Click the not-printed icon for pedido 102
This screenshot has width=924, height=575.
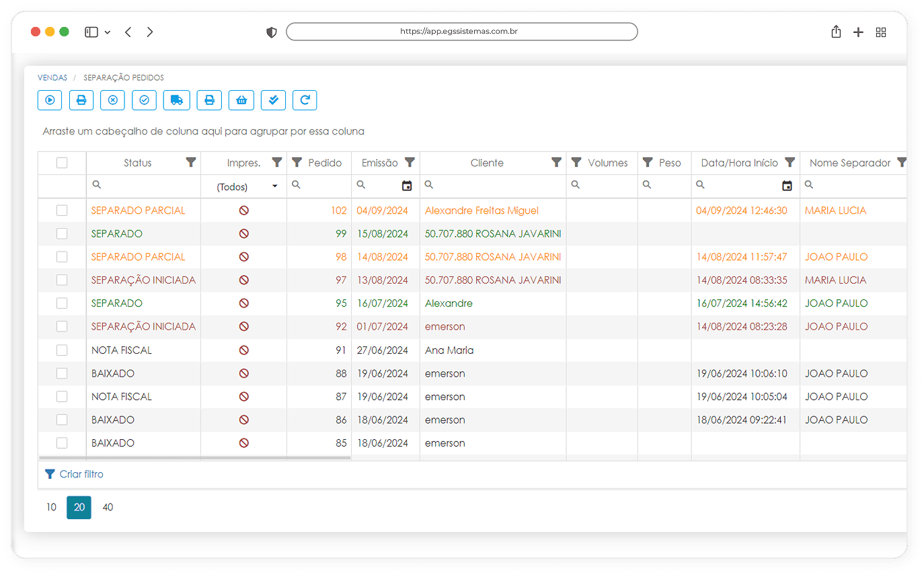pos(244,210)
